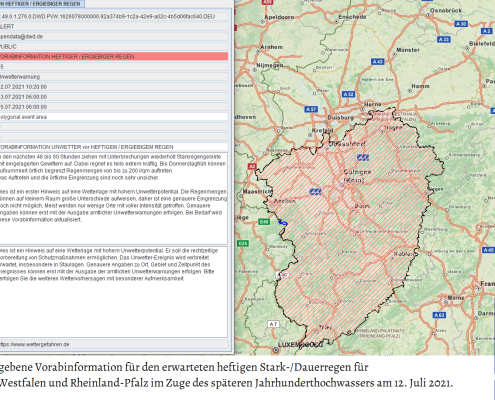This screenshot has width=495, height=400.
Task: Click the blue marker northeast of Cologne
Action: [363, 157]
